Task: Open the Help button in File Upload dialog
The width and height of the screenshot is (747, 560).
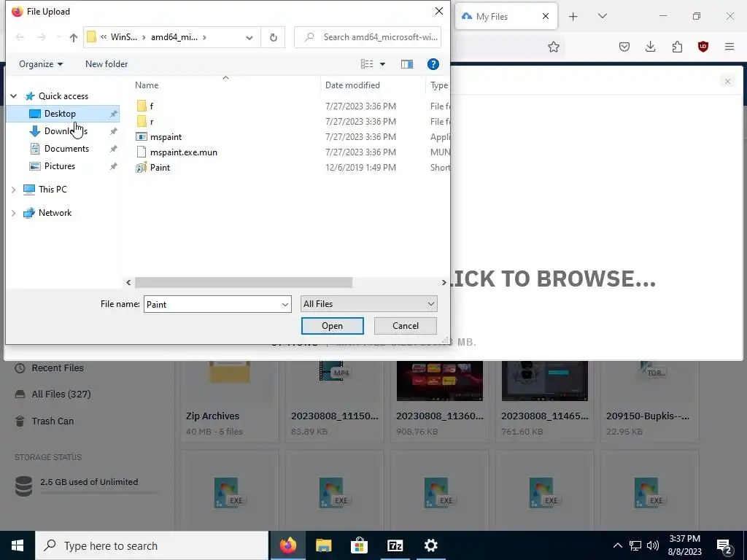Action: pos(433,64)
